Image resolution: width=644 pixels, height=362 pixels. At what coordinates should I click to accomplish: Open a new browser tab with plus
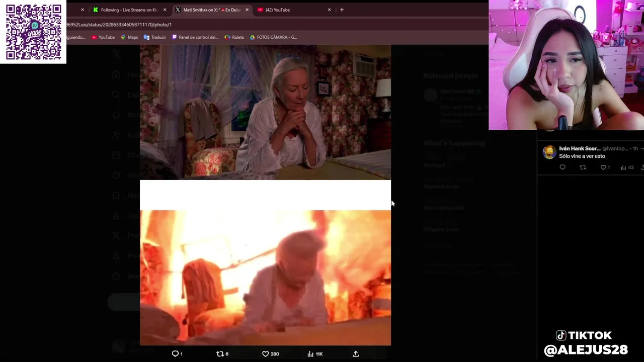(x=342, y=10)
